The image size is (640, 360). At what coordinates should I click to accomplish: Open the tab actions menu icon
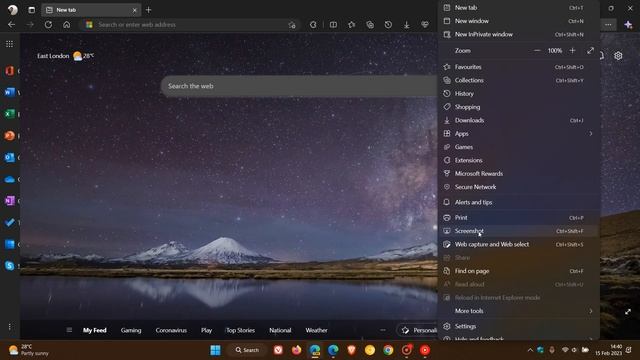pyautogui.click(x=31, y=10)
